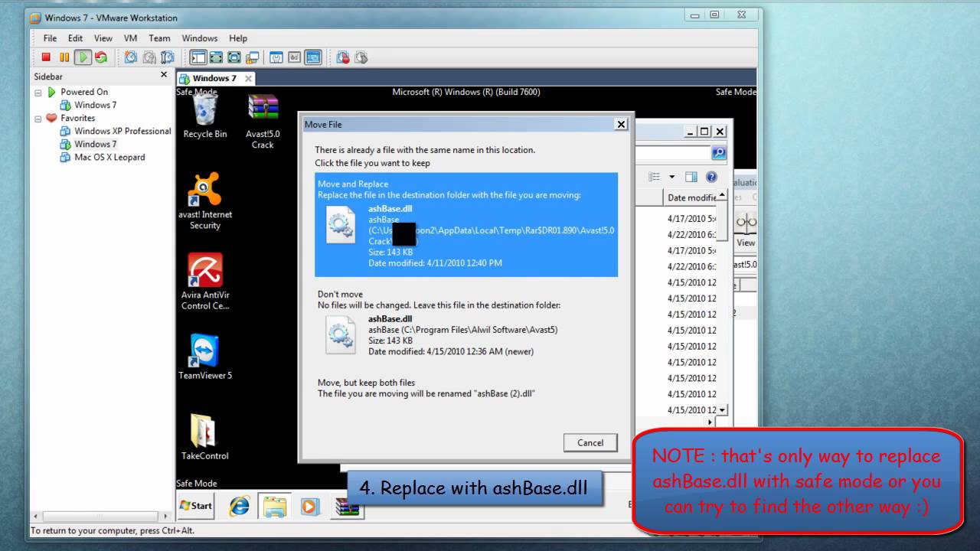This screenshot has width=980, height=551.
Task: Open the View menu in VMware
Action: point(103,38)
